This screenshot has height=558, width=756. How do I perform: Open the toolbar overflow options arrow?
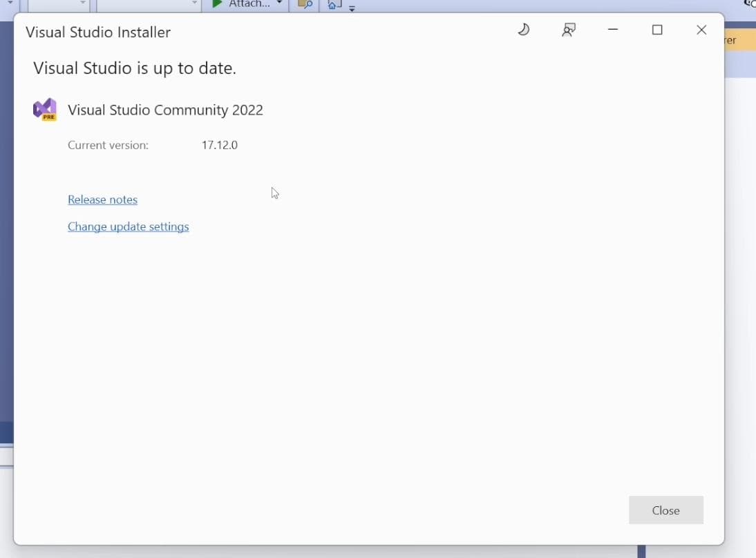352,8
